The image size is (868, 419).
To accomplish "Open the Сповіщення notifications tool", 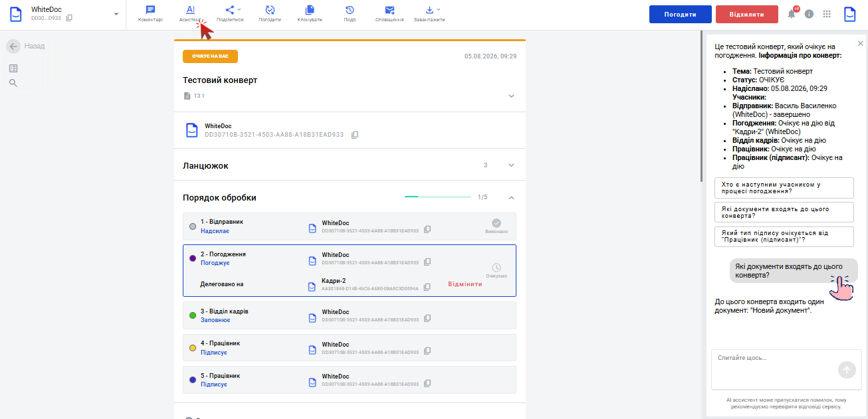I will coord(389,14).
